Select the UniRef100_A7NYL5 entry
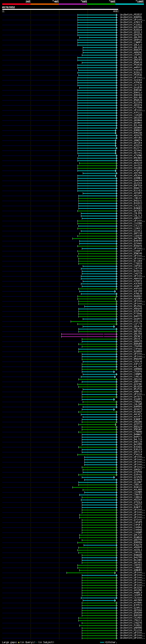 (131, 22)
